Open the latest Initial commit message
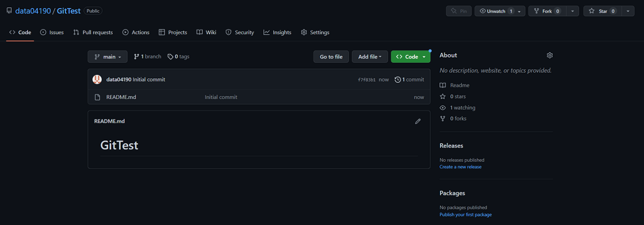Viewport: 644px width, 225px height. pyautogui.click(x=149, y=79)
